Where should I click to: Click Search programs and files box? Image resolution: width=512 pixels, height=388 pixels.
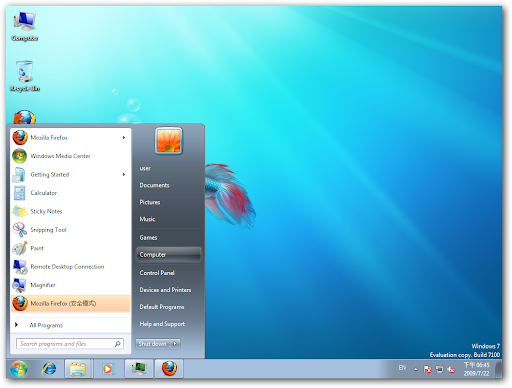pyautogui.click(x=70, y=344)
